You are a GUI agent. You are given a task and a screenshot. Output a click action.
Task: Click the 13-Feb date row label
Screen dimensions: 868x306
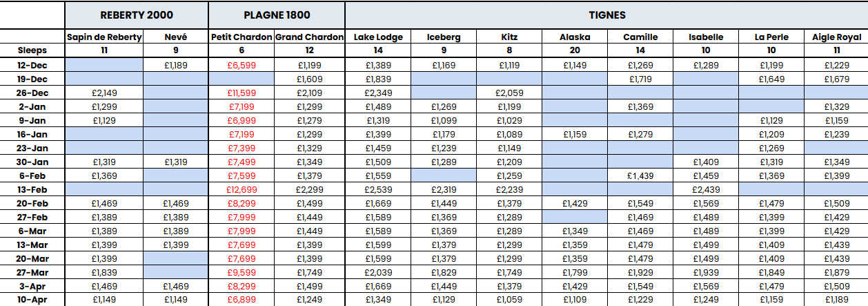click(32, 189)
